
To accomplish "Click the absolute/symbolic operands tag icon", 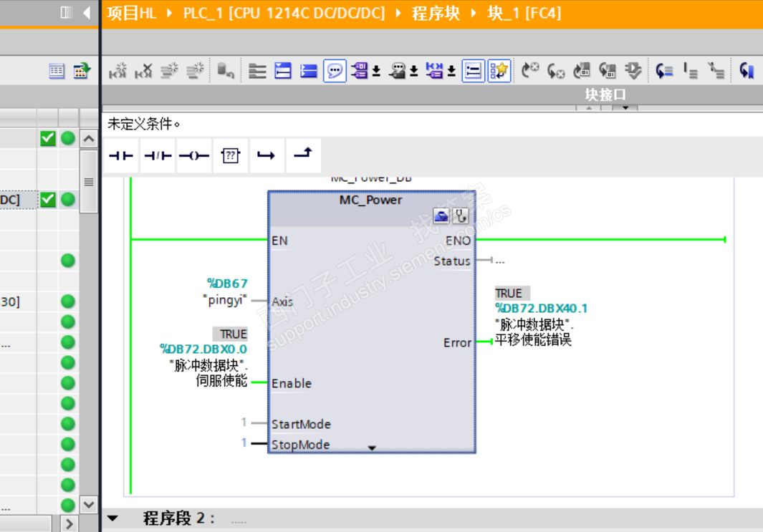I will 359,71.
